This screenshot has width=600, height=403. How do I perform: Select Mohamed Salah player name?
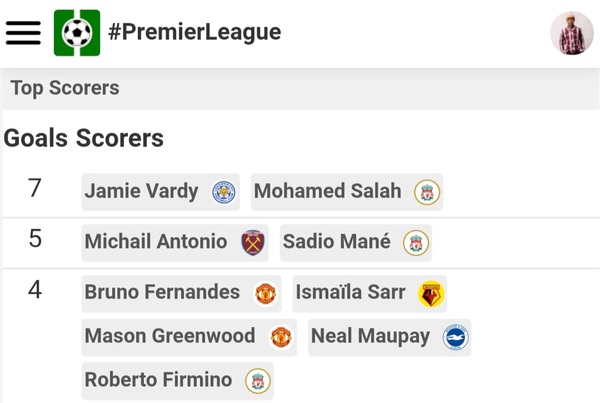327,191
